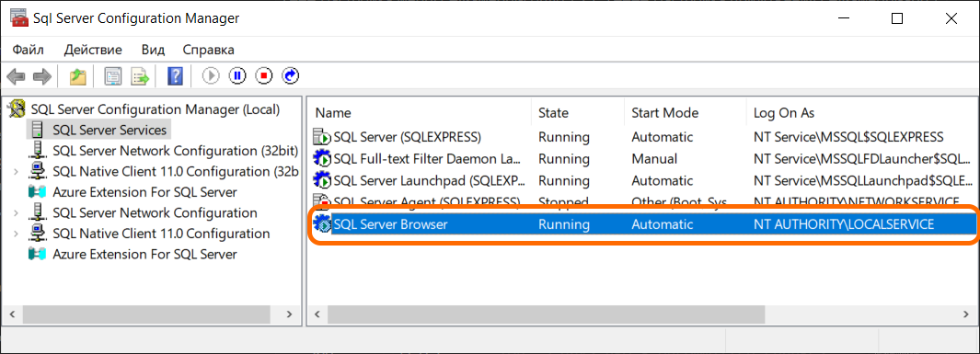Click the Up one level folder icon
Image resolution: width=980 pixels, height=354 pixels.
(77, 77)
